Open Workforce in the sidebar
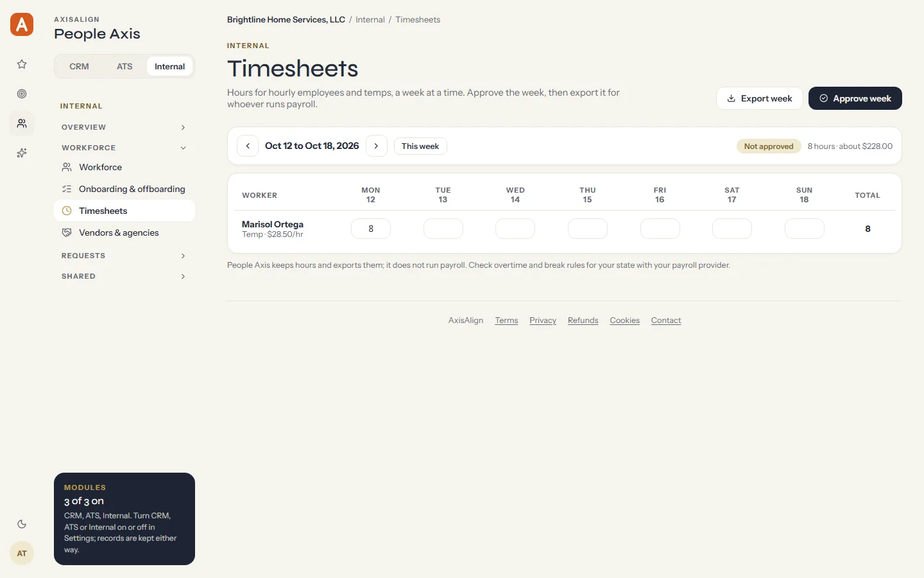This screenshot has height=578, width=924. coord(124,167)
